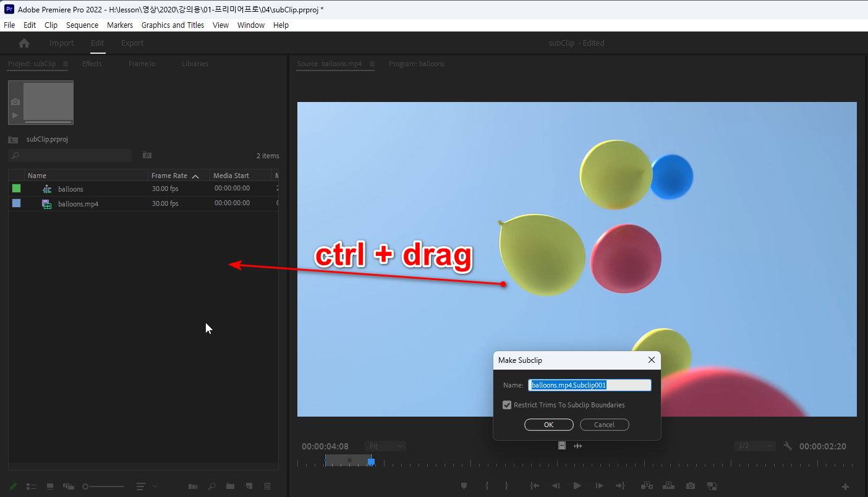Click Cancel in Make Subclip dialog
The height and width of the screenshot is (497, 868).
(604, 425)
